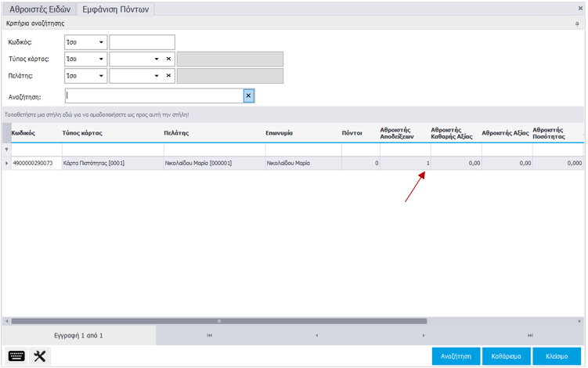
Task: Go to the previous record page
Action: pyautogui.click(x=316, y=336)
